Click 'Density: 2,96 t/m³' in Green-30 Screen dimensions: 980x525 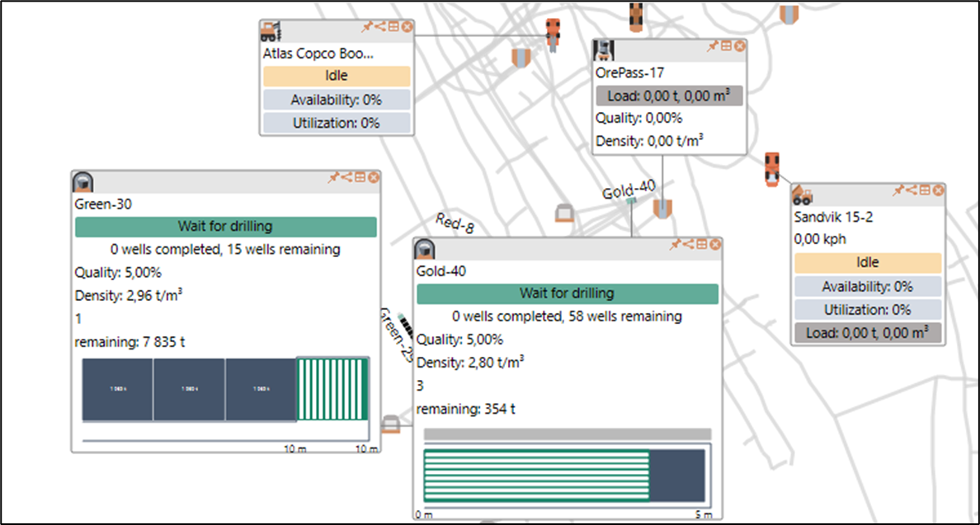click(x=128, y=295)
